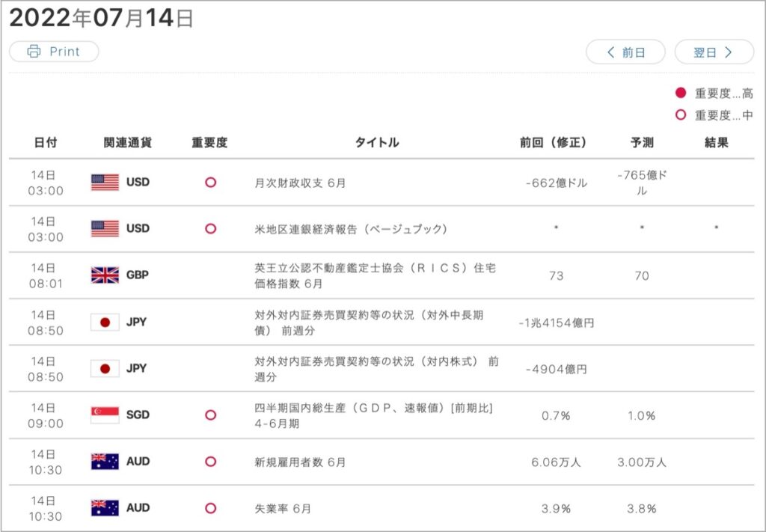The image size is (766, 532).
Task: Click Japan flag in 対外中長期債 row
Action: click(x=105, y=322)
